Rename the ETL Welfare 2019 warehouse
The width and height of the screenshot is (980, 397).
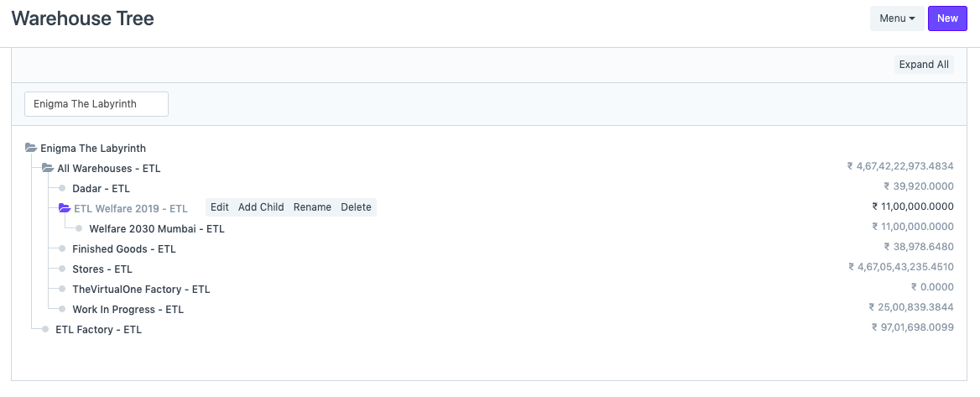click(x=312, y=207)
